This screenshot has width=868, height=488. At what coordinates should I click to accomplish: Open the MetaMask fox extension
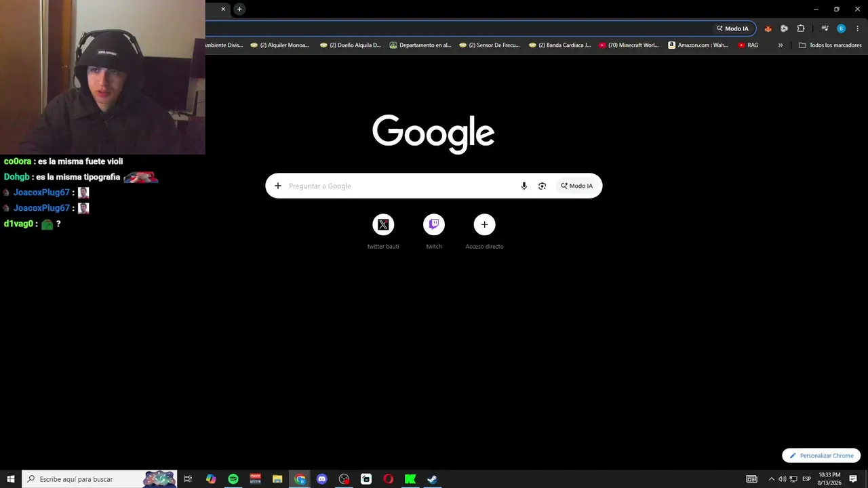coord(768,28)
